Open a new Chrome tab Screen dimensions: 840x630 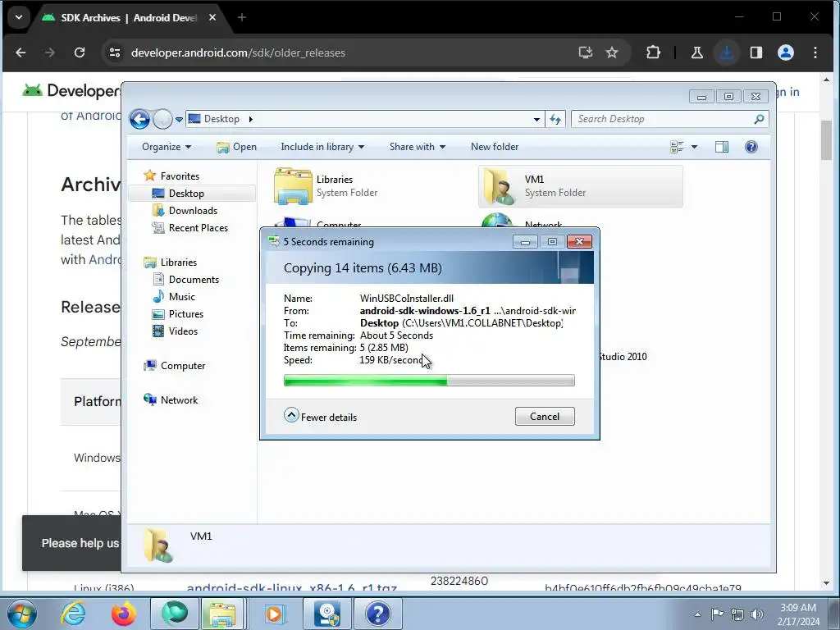[242, 18]
